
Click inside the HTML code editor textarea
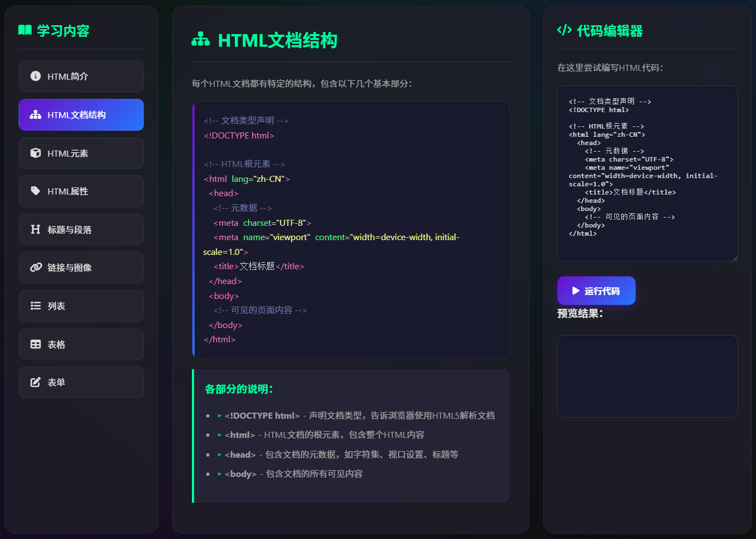(x=648, y=174)
